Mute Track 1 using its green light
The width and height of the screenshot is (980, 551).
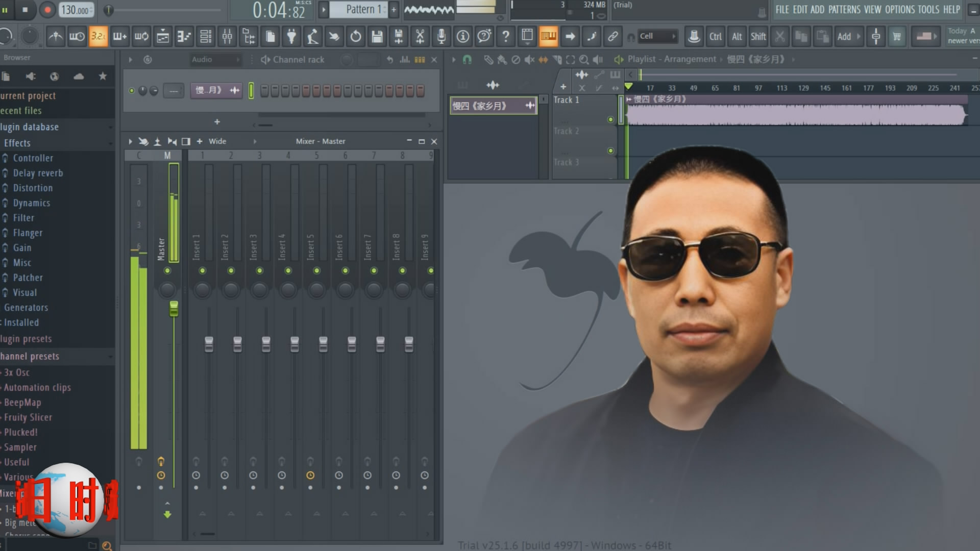pos(610,119)
